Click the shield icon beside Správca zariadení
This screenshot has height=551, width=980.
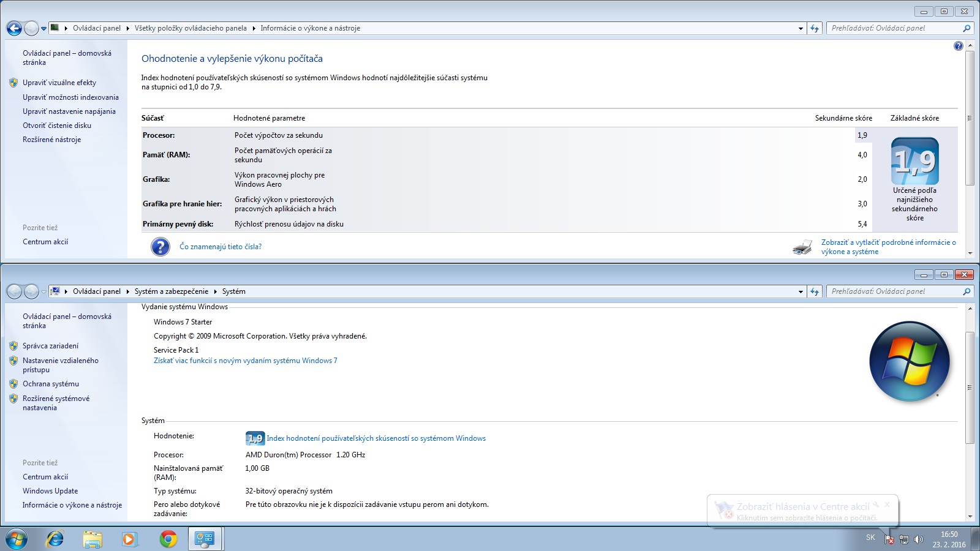(13, 346)
